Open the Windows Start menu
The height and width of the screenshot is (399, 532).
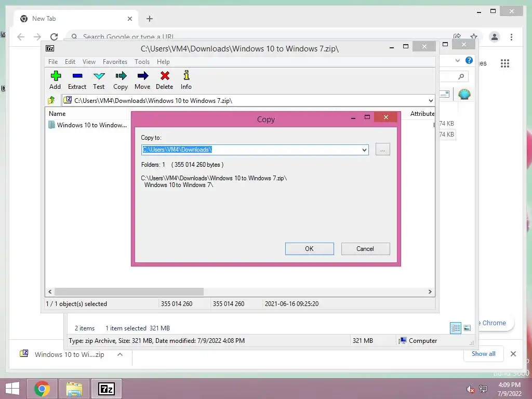pos(12,389)
